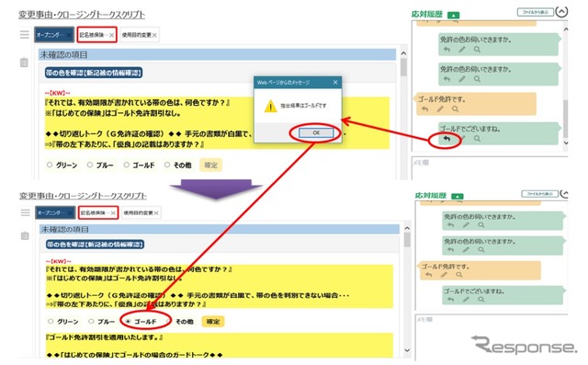Click 確定 button in upper script screen
588x365 pixels.
tap(210, 165)
